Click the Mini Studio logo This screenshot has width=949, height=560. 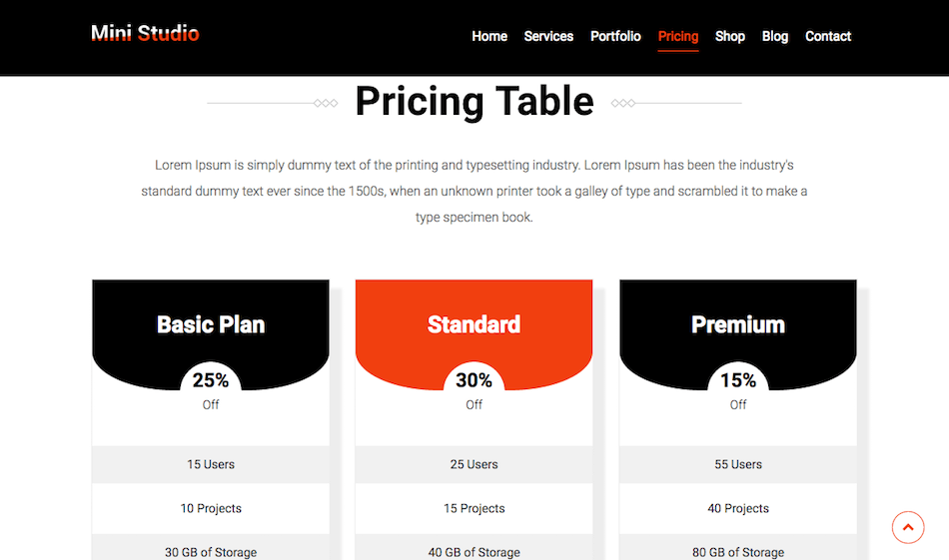click(145, 33)
